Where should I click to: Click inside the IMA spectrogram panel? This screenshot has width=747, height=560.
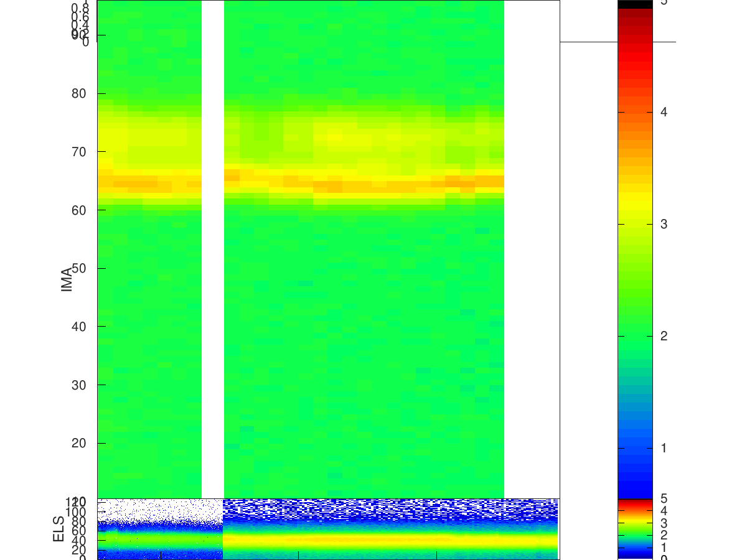tap(328, 249)
